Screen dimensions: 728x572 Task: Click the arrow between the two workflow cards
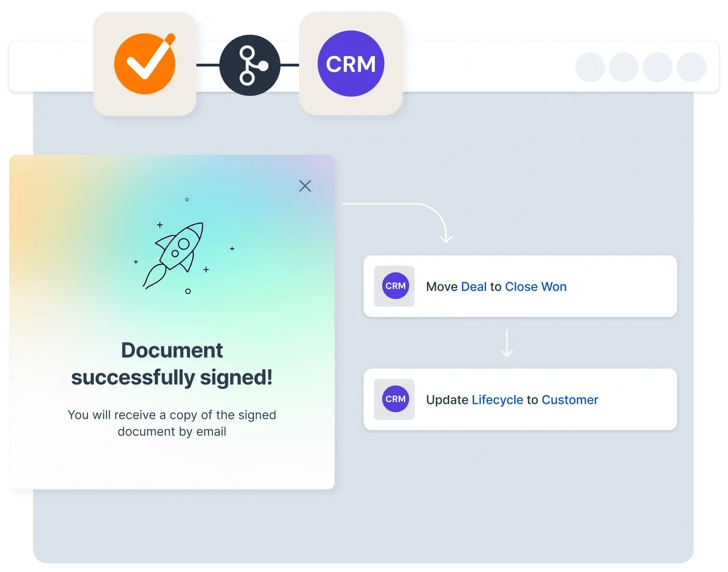506,343
